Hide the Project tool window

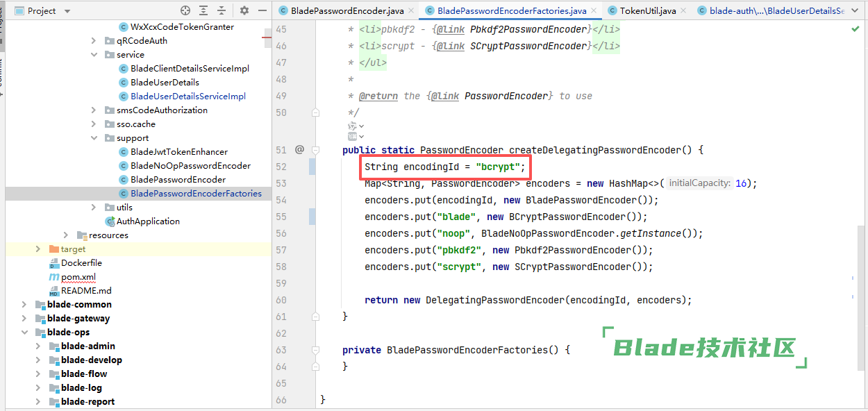(262, 10)
